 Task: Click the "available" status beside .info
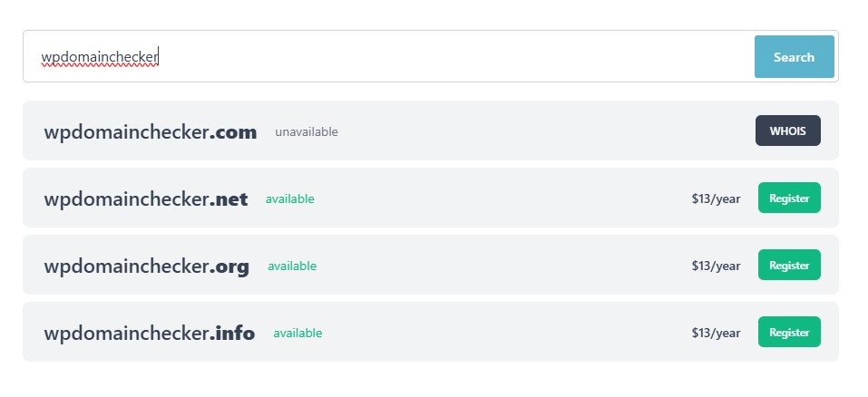click(297, 334)
